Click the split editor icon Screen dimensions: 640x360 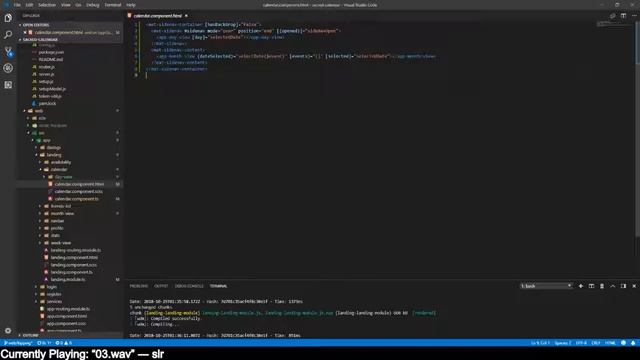click(623, 16)
